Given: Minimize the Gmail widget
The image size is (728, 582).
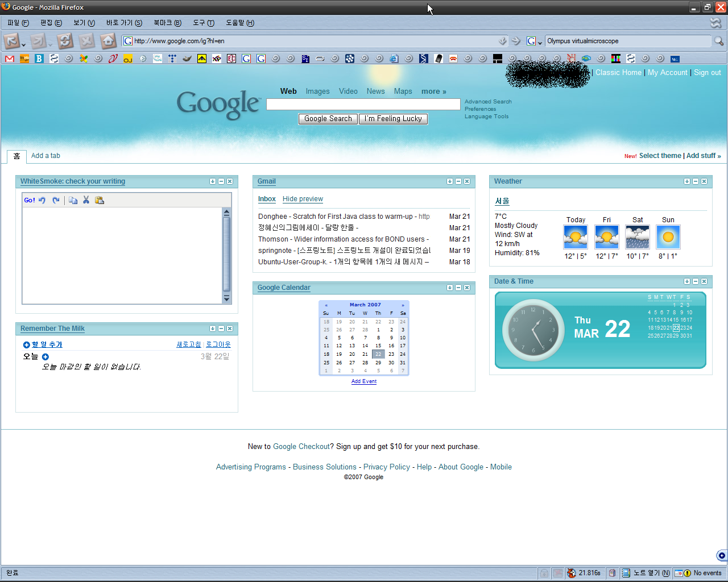Looking at the screenshot, I should [x=458, y=181].
